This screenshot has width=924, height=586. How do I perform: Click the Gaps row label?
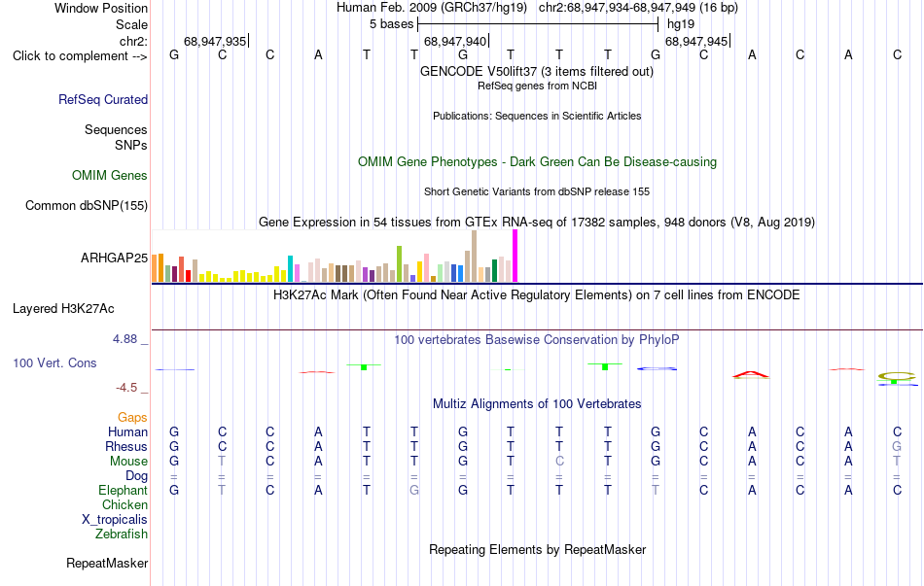[132, 418]
